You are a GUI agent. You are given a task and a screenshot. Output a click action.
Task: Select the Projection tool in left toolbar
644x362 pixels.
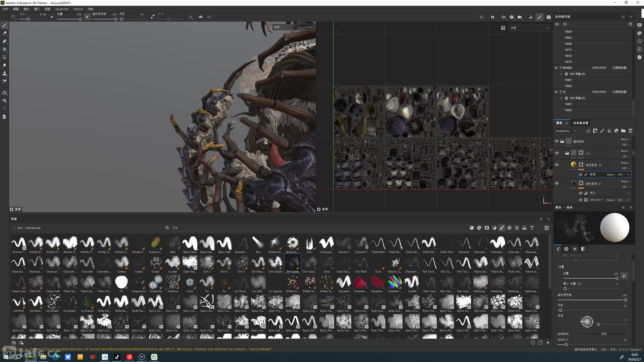[5, 41]
